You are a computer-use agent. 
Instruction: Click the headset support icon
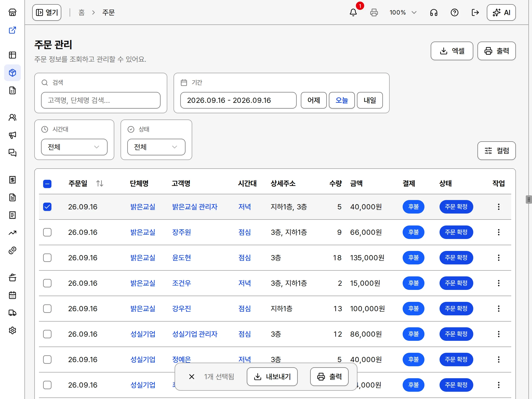[x=434, y=12]
